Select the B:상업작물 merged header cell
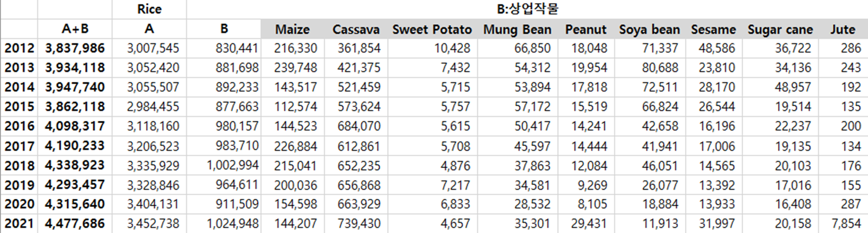 [x=527, y=10]
